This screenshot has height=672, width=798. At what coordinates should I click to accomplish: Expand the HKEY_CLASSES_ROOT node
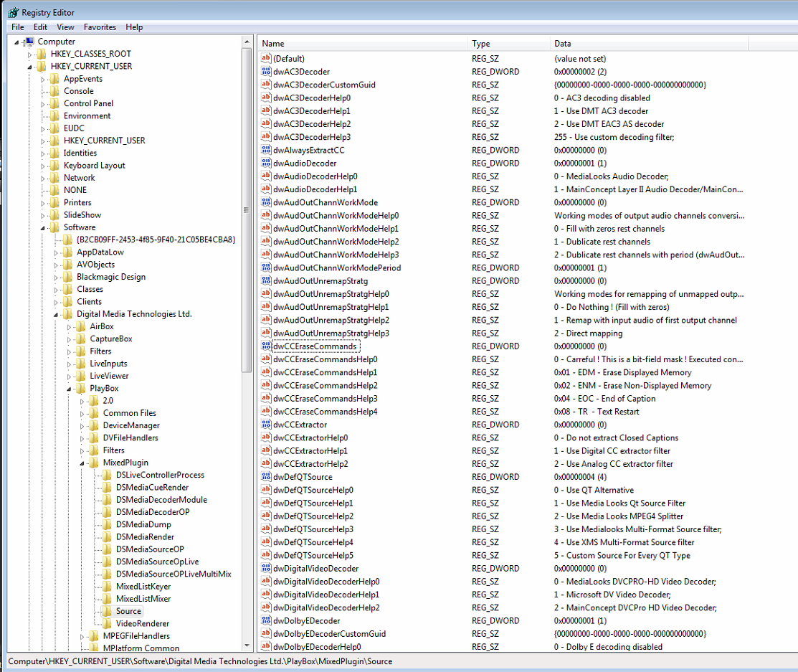click(x=29, y=55)
